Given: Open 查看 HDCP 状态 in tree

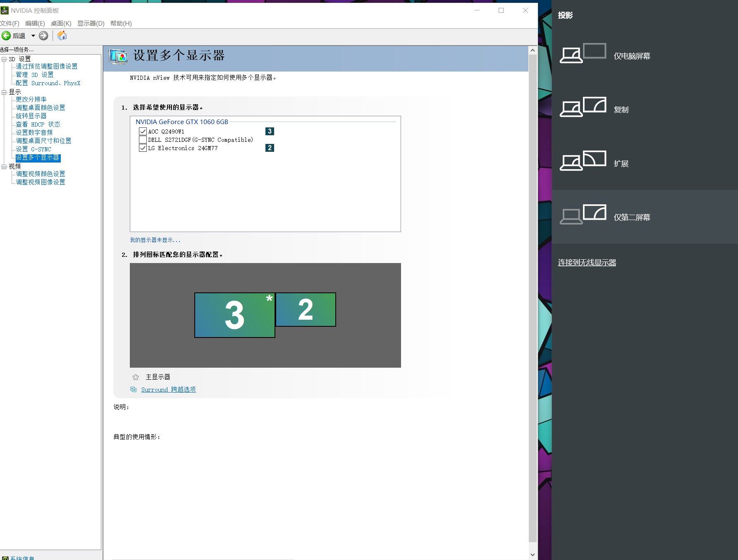Looking at the screenshot, I should (38, 124).
